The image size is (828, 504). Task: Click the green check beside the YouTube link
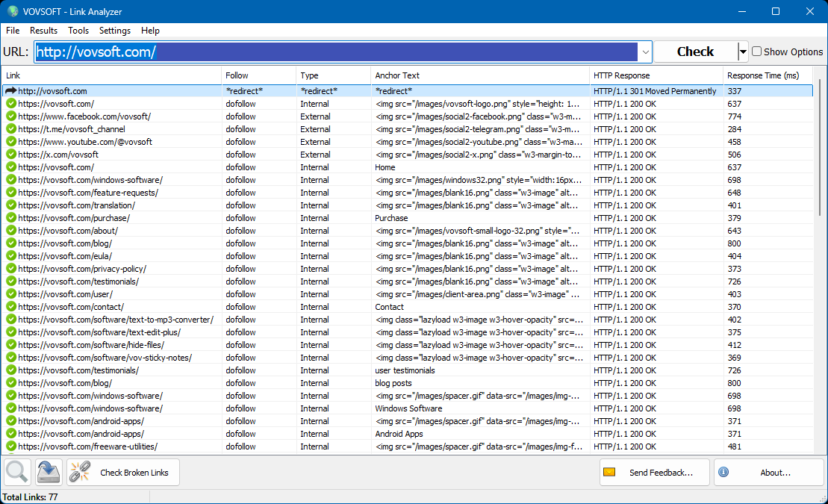[10, 141]
